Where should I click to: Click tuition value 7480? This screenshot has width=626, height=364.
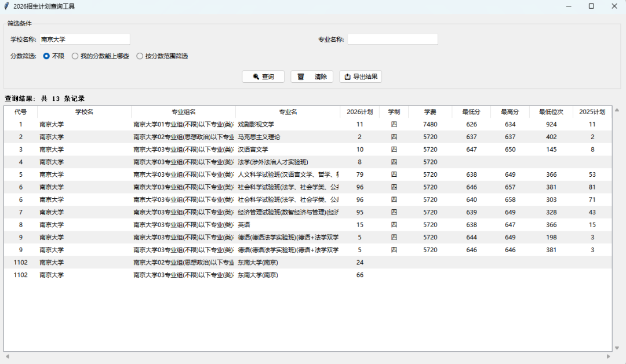coord(430,125)
